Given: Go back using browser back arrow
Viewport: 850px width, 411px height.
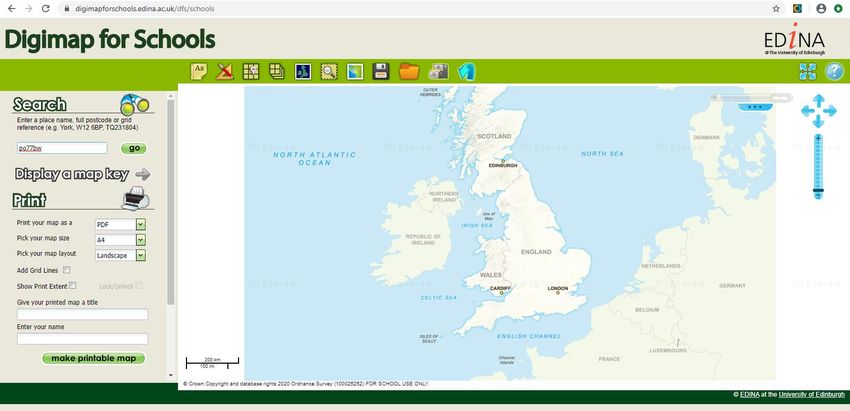Looking at the screenshot, I should click(11, 9).
